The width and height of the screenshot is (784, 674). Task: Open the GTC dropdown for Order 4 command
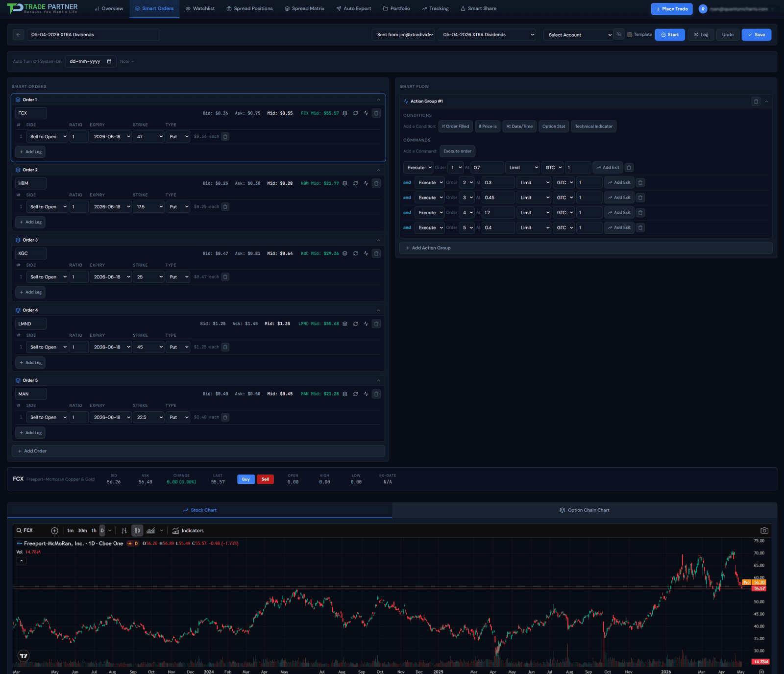563,213
